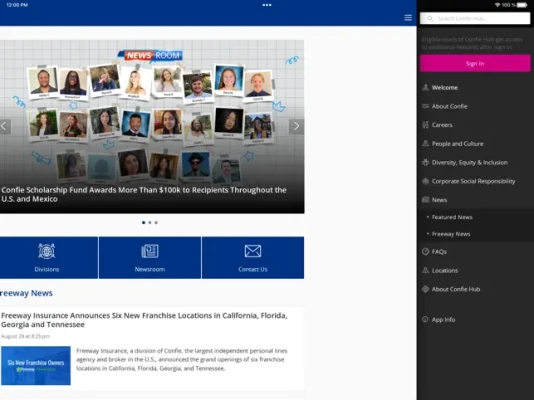
Task: Open Freeway News submenu item
Action: [x=475, y=234]
